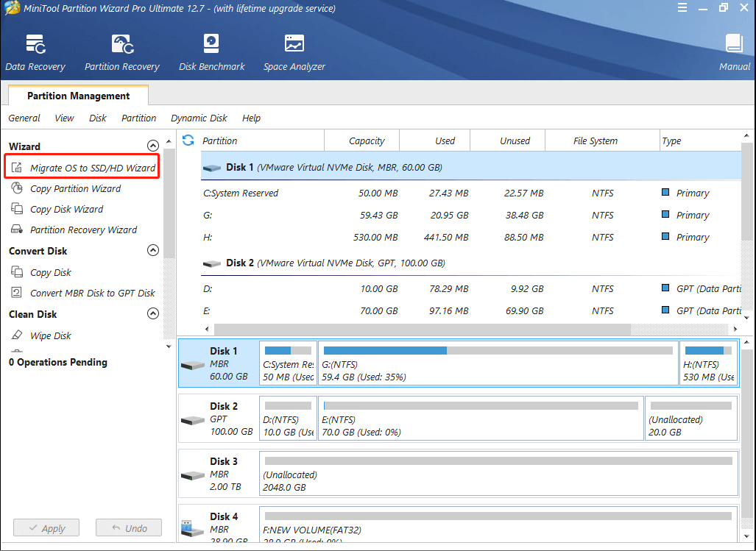Select the Disk 1 header row in the list
The height and width of the screenshot is (551, 756).
pyautogui.click(x=471, y=167)
